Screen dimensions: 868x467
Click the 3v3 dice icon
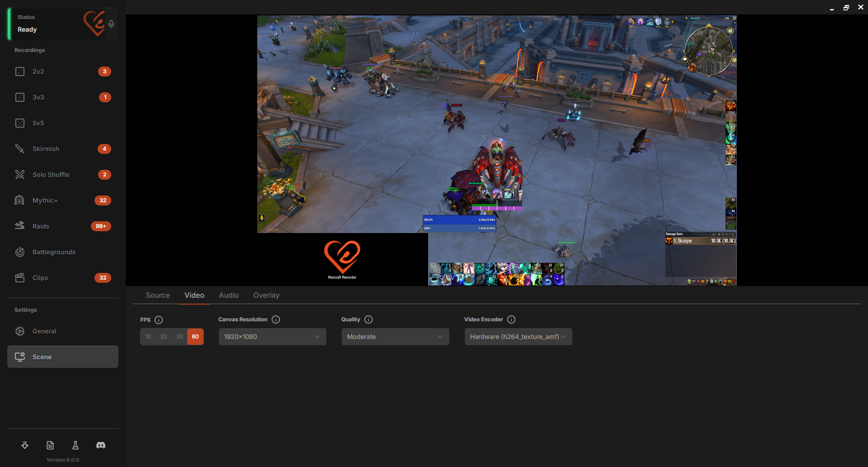coord(20,97)
